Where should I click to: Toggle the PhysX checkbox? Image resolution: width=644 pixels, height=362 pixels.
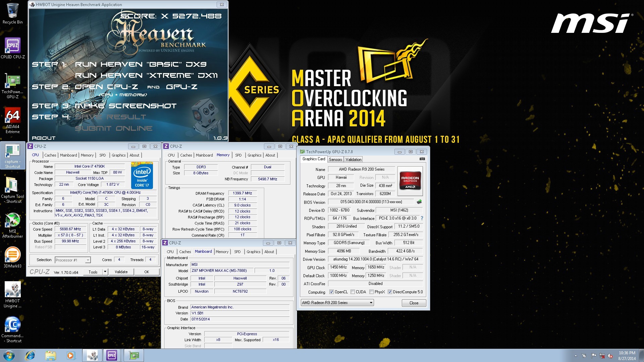[x=371, y=292]
